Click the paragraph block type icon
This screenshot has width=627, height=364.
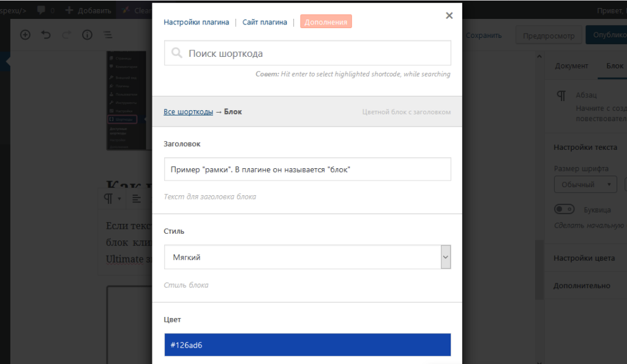pos(108,198)
